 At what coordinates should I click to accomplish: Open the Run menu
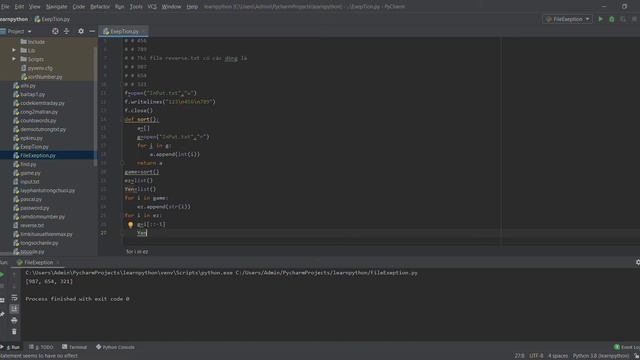(x=119, y=7)
